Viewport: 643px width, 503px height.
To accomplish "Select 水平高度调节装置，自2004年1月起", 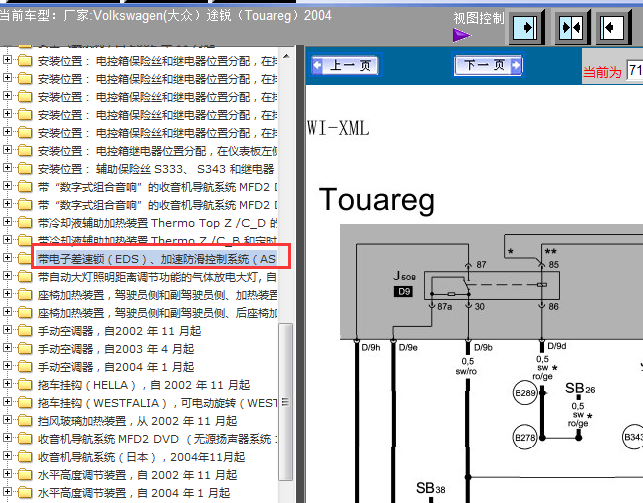I will [x=134, y=494].
